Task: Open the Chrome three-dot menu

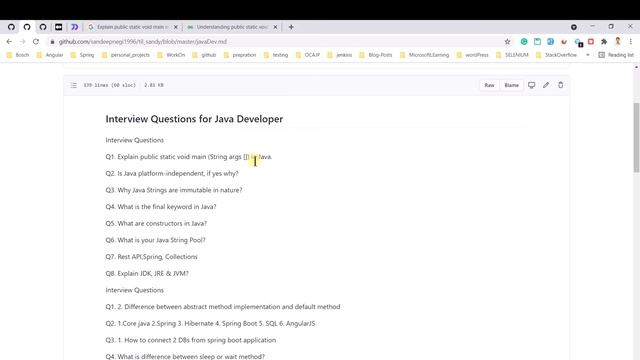Action: (x=631, y=42)
